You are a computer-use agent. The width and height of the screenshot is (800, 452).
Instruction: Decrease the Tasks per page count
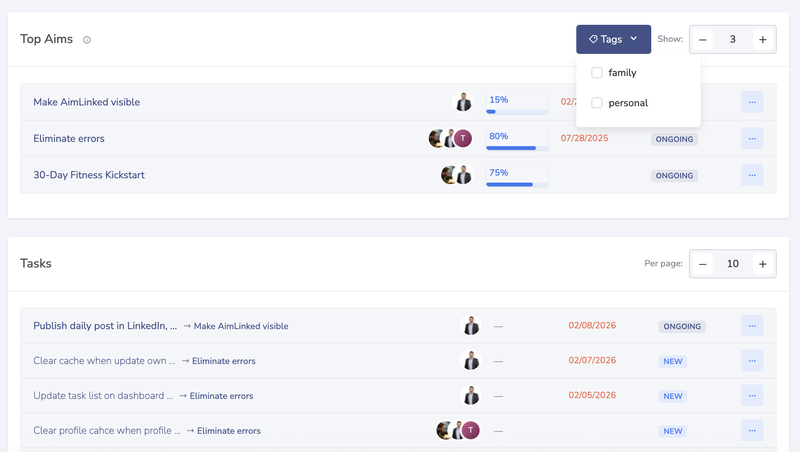tap(703, 264)
